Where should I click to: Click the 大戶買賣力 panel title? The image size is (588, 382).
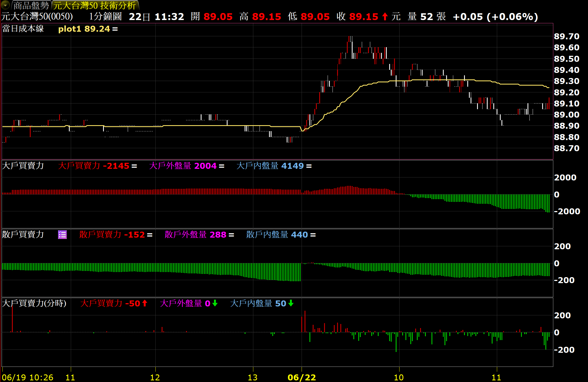23,166
